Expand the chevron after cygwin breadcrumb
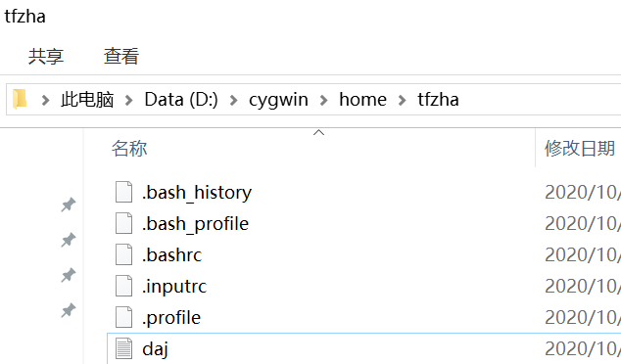621x364 pixels. point(323,100)
